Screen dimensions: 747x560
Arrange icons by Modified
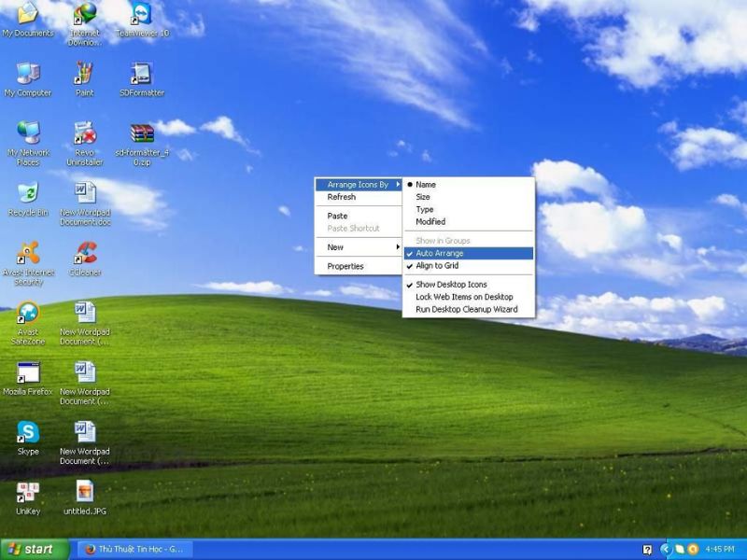tap(469, 222)
